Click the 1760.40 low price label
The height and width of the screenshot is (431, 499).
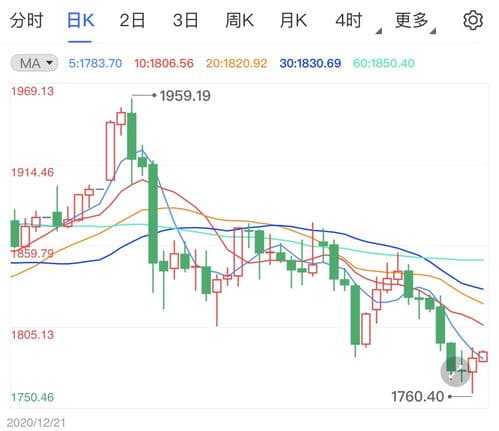pos(417,397)
